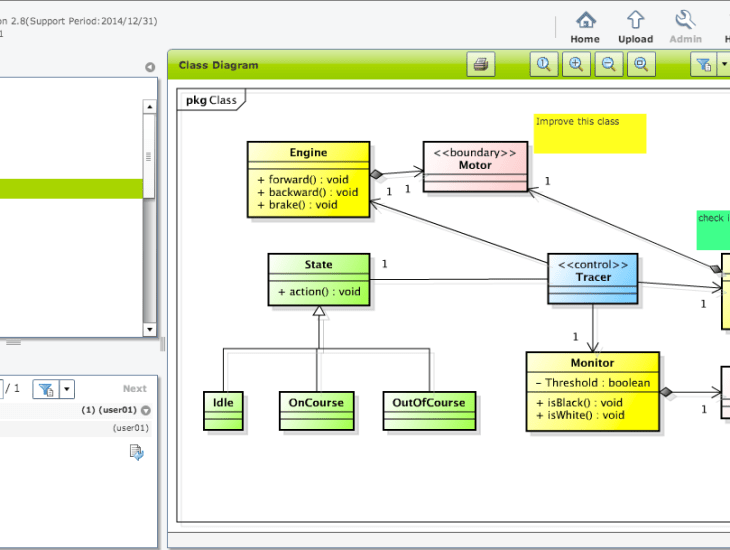Image resolution: width=730 pixels, height=550 pixels.
Task: Select the Tracer control class
Action: point(593,278)
